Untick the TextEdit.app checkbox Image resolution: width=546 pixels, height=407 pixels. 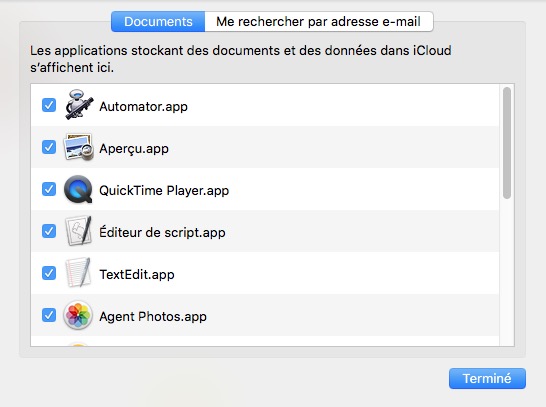pyautogui.click(x=49, y=273)
